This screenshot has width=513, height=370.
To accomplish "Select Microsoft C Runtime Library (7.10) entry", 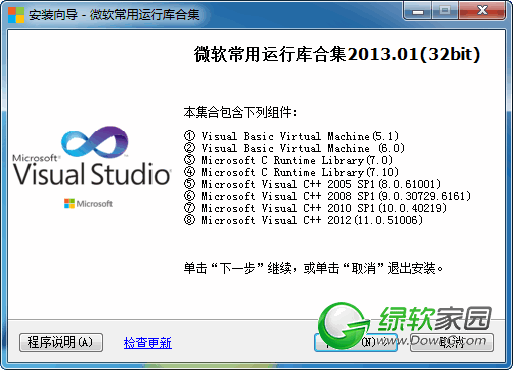I will [291, 172].
